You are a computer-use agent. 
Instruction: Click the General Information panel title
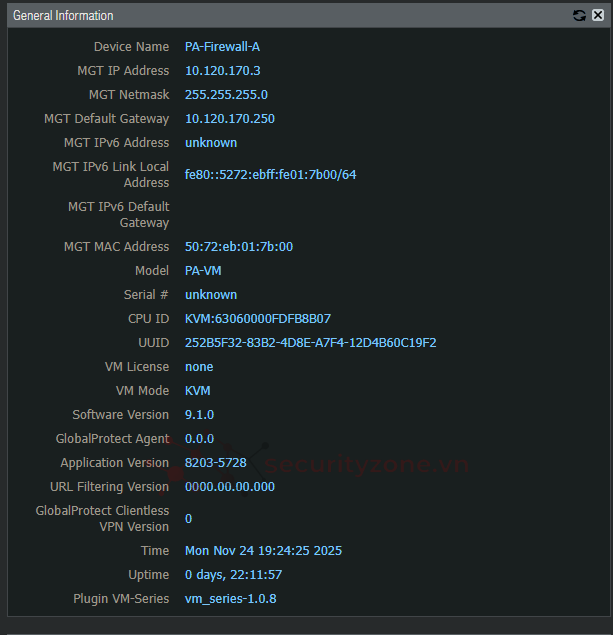[x=63, y=16]
